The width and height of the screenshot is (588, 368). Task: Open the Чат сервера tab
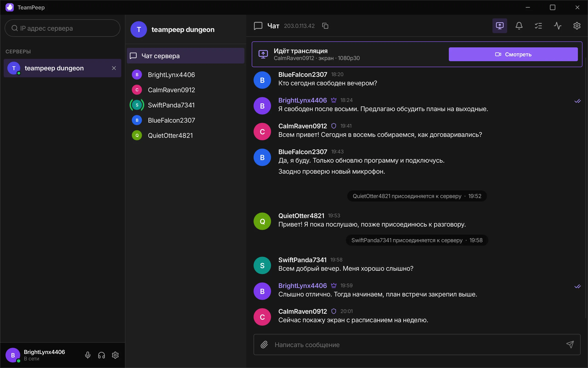186,56
